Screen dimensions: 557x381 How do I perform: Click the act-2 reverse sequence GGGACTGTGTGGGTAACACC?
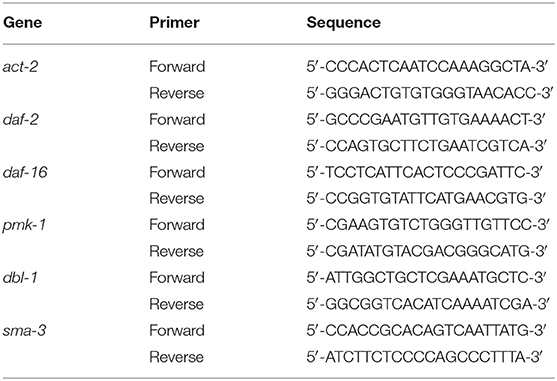point(430,93)
